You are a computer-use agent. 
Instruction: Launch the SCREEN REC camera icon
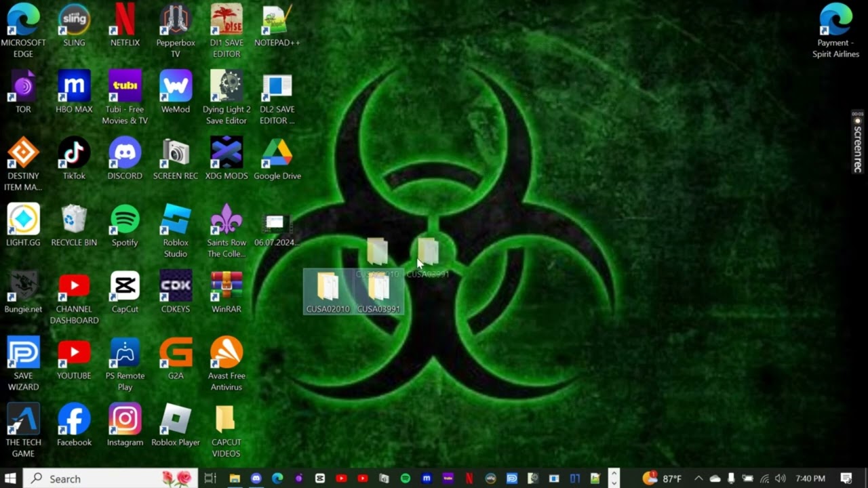tap(176, 159)
